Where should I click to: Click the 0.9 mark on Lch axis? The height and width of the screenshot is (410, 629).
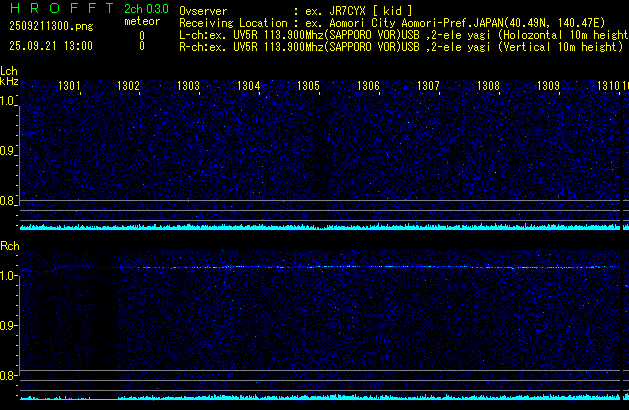point(9,151)
